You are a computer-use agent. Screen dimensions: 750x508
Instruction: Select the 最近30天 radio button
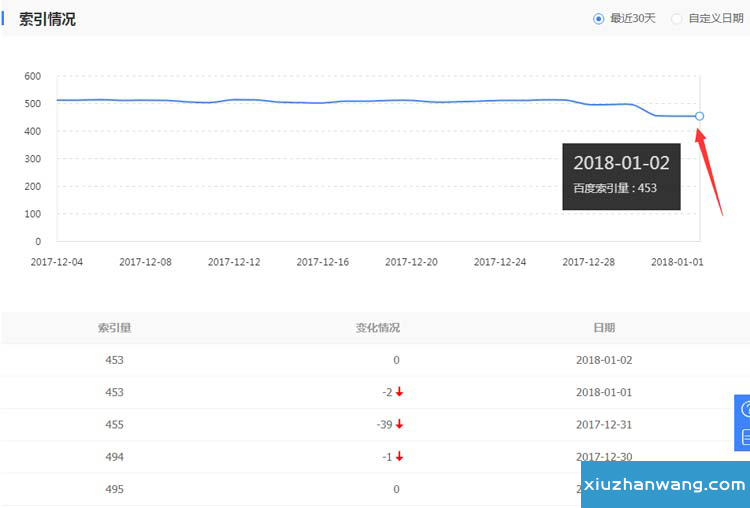pos(599,18)
